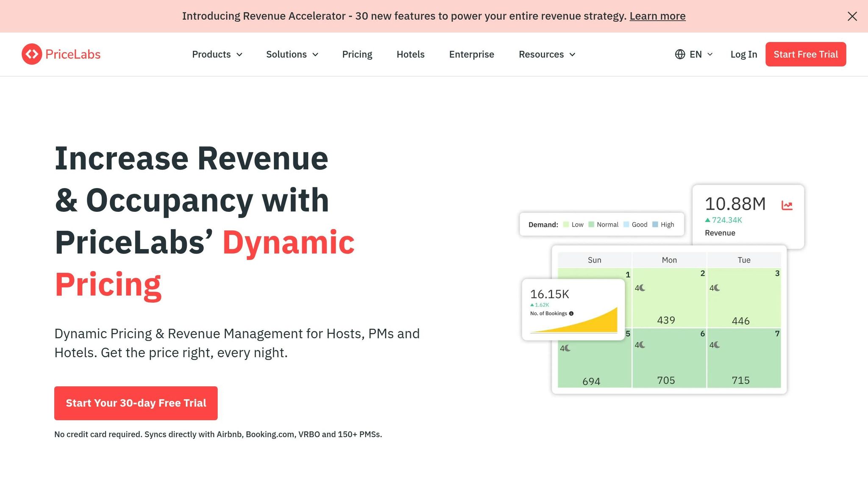The width and height of the screenshot is (868, 488).
Task: Click the No. of Bookings label
Action: tap(548, 313)
